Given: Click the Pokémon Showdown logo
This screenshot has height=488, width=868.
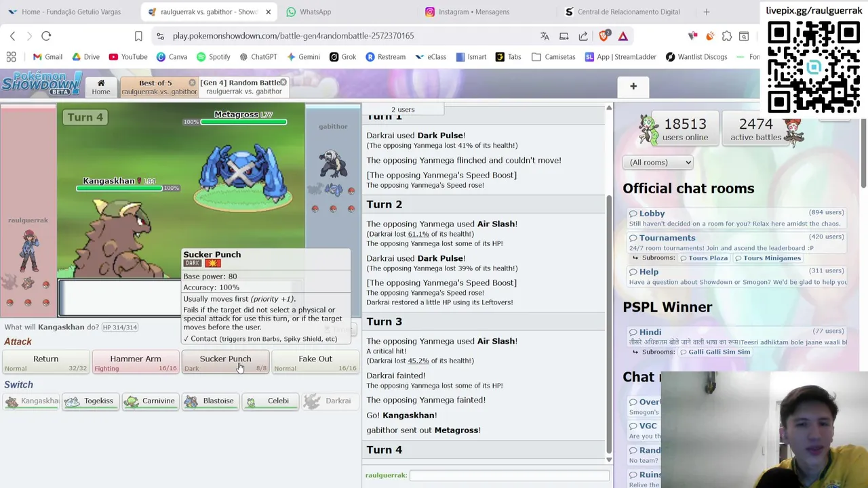Looking at the screenshot, I should pos(42,84).
